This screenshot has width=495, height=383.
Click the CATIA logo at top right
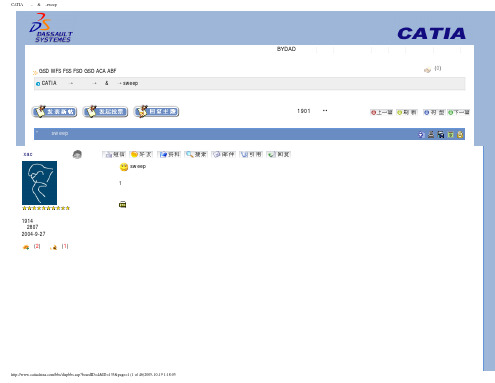[432, 34]
